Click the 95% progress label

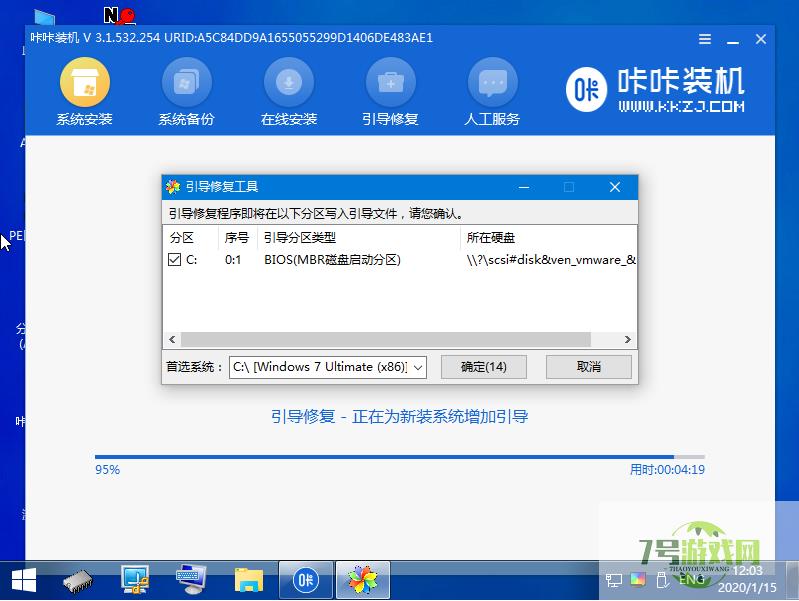tap(108, 470)
